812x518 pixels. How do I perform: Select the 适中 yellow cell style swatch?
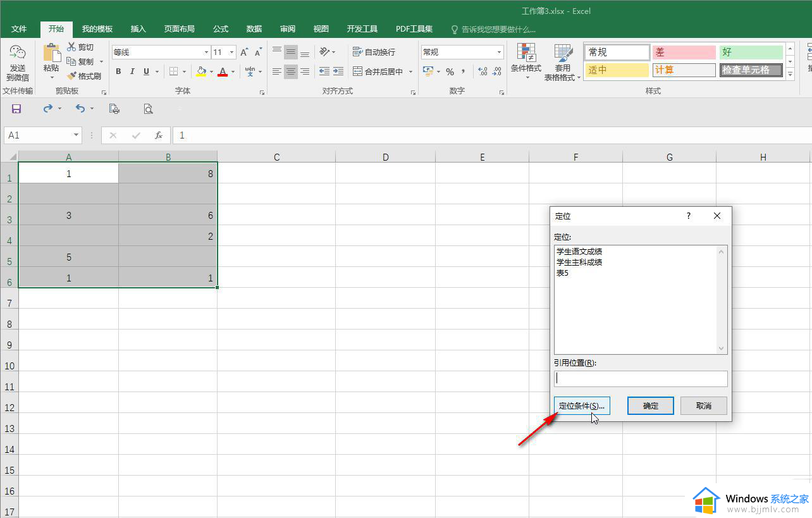tap(617, 70)
